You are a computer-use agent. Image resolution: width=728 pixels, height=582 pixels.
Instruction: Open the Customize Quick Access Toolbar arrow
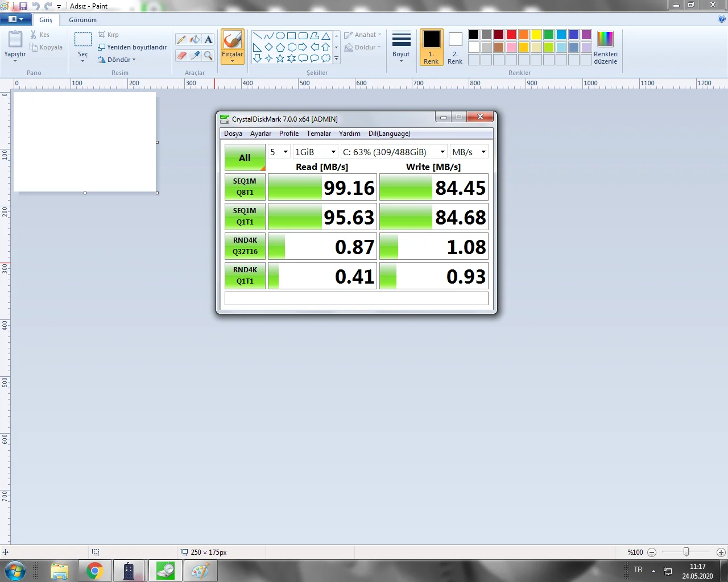[59, 6]
